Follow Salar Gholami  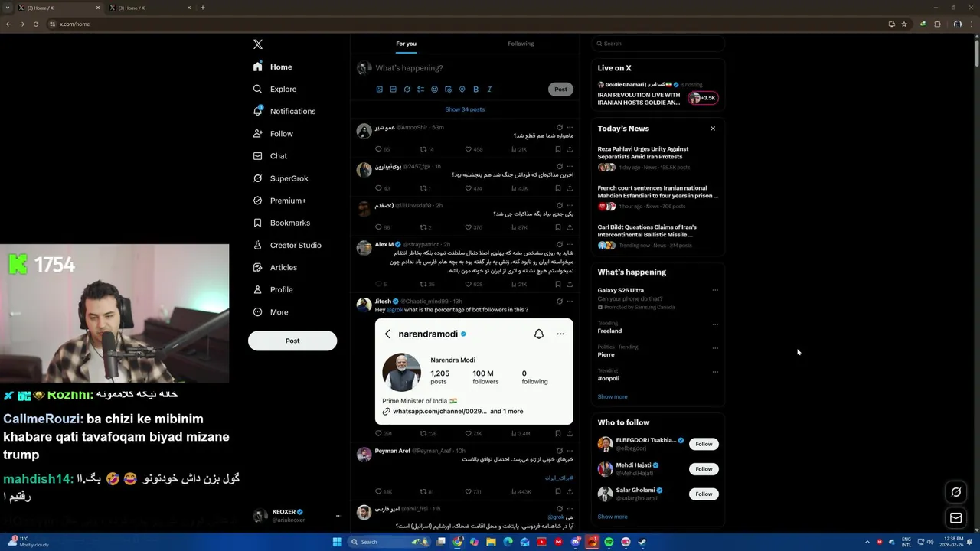click(x=704, y=494)
